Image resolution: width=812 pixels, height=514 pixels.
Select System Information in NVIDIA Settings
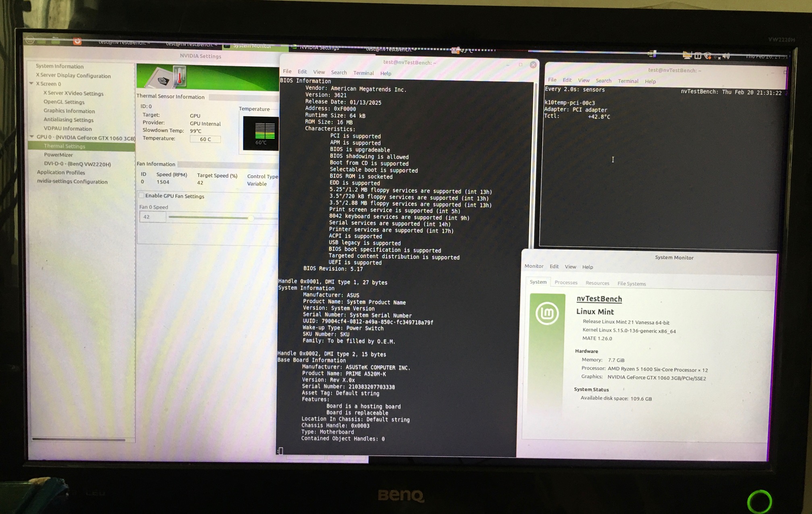59,66
